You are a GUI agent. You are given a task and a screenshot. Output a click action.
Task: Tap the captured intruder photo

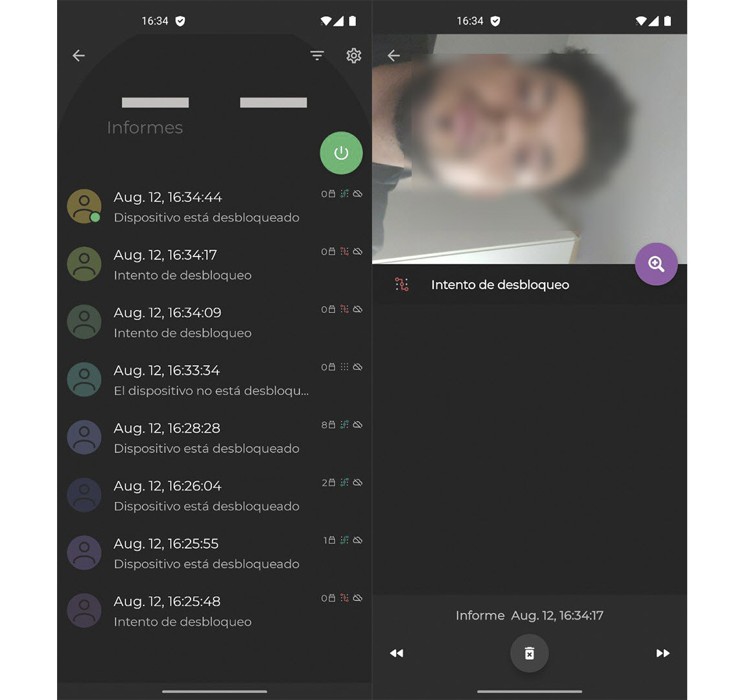tap(512, 149)
